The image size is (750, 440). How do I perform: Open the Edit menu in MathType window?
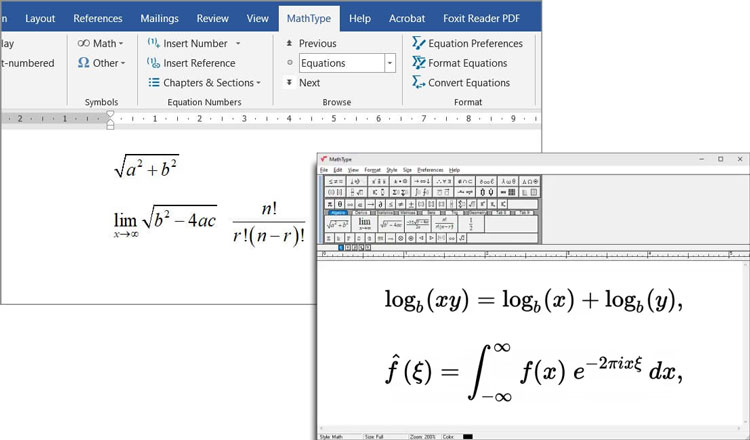click(338, 170)
